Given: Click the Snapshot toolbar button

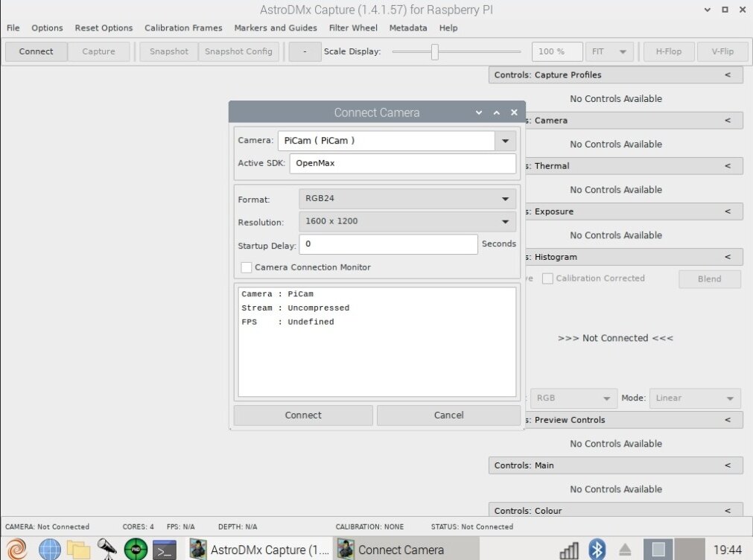Looking at the screenshot, I should tap(168, 51).
